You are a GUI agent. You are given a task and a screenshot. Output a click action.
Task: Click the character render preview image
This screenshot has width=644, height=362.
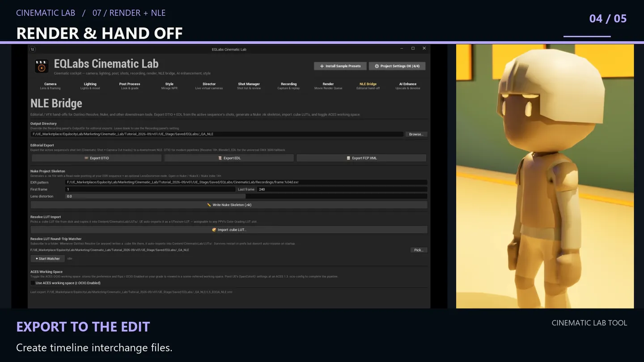[x=545, y=176]
